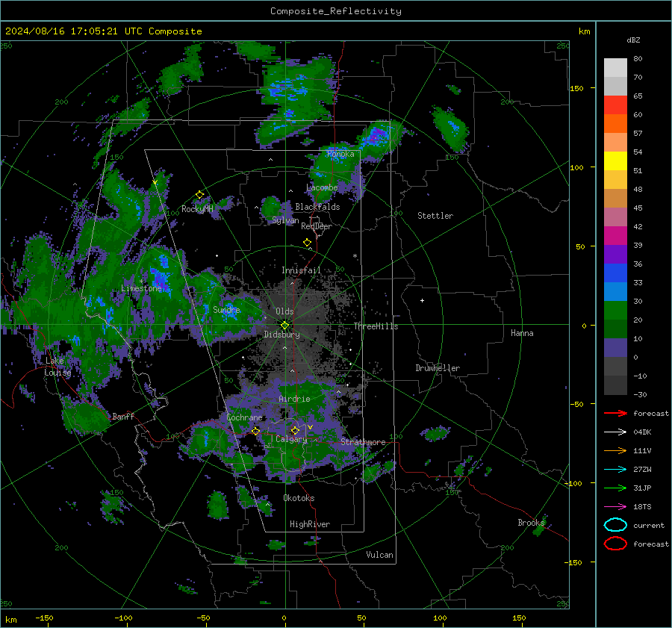Click the Stettler label

tap(435, 216)
